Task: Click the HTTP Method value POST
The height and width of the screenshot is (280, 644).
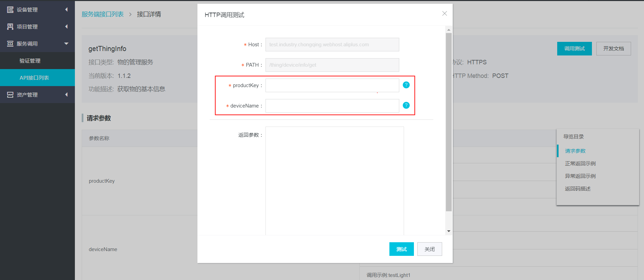Action: pos(500,76)
